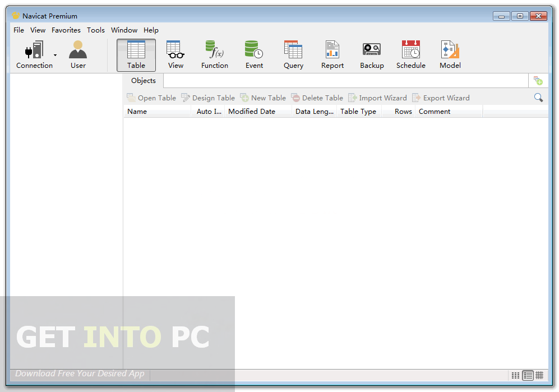Sort by the Name column header
The height and width of the screenshot is (392, 559).
point(157,111)
